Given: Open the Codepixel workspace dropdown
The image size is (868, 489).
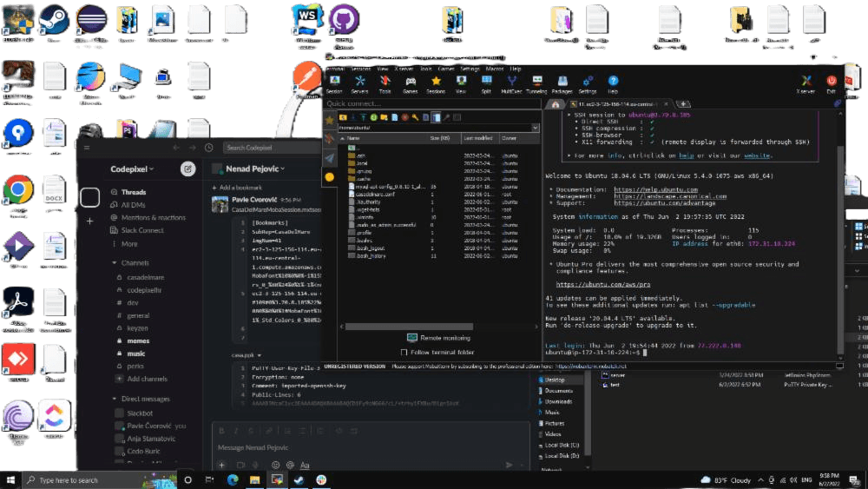Looking at the screenshot, I should click(x=132, y=169).
